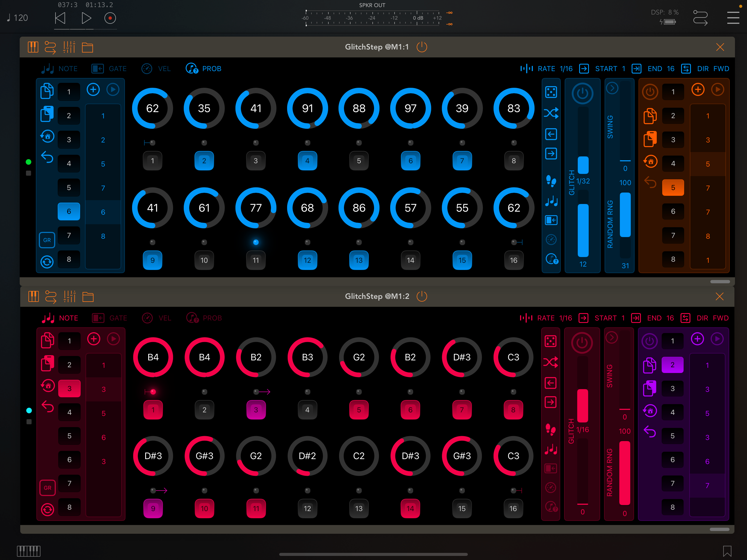
Task: Toggle the orange chain power button
Action: [x=650, y=92]
